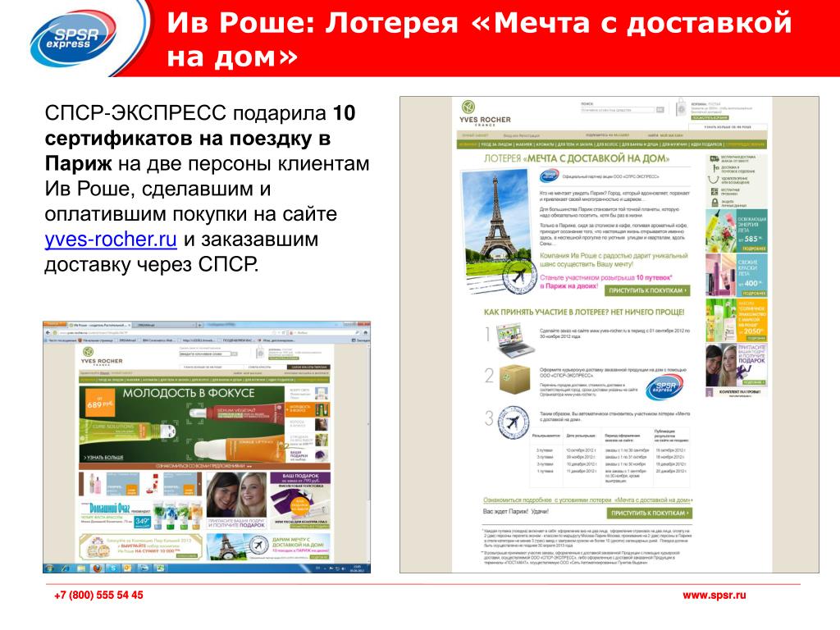840x630 pixels.
Task: Click the bottom green ПРИСТУПИТЬ К ПОКУПКАМ button
Action: (x=648, y=514)
